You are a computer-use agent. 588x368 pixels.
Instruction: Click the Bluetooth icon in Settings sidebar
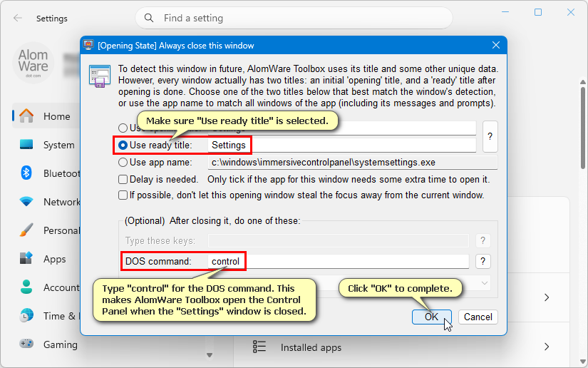[26, 173]
